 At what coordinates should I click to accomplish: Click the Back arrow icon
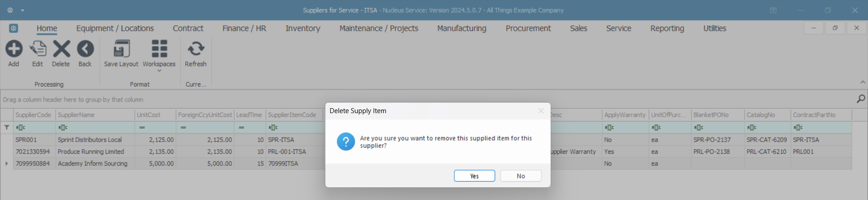click(85, 49)
